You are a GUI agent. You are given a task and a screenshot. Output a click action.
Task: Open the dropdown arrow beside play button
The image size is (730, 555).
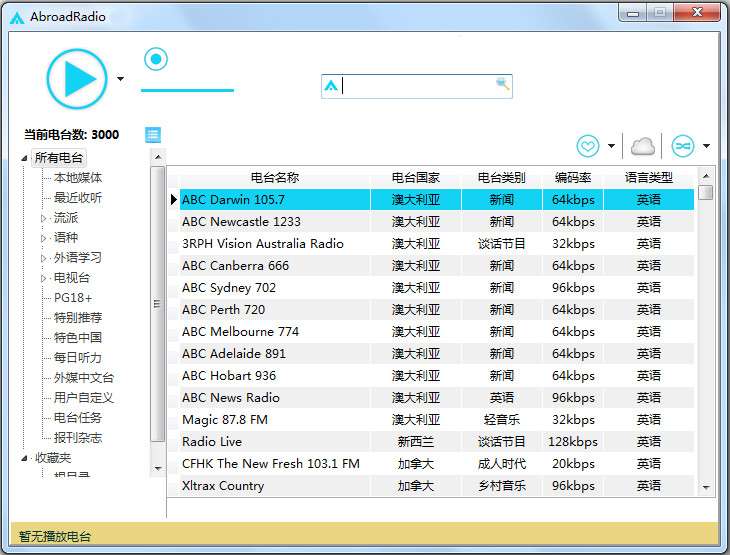[x=121, y=79]
